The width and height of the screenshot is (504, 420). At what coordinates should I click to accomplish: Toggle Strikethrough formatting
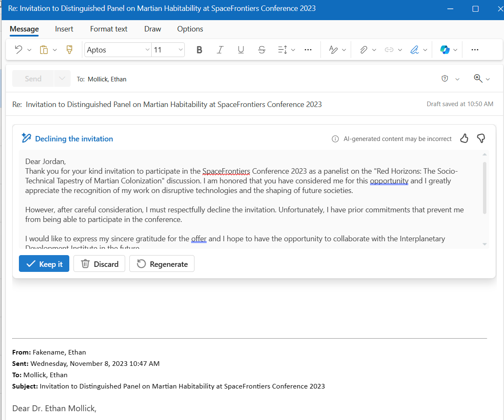click(x=262, y=50)
